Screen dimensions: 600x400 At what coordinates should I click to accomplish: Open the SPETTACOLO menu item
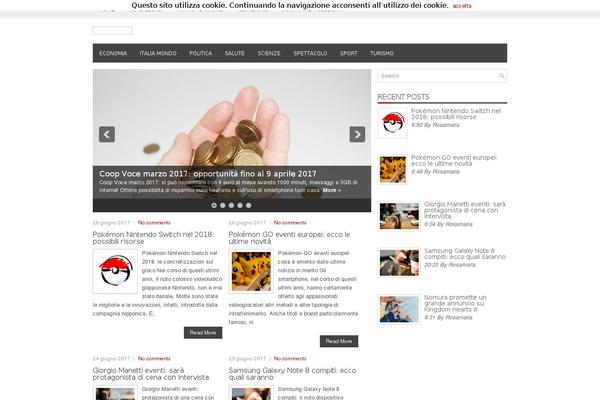(x=310, y=53)
